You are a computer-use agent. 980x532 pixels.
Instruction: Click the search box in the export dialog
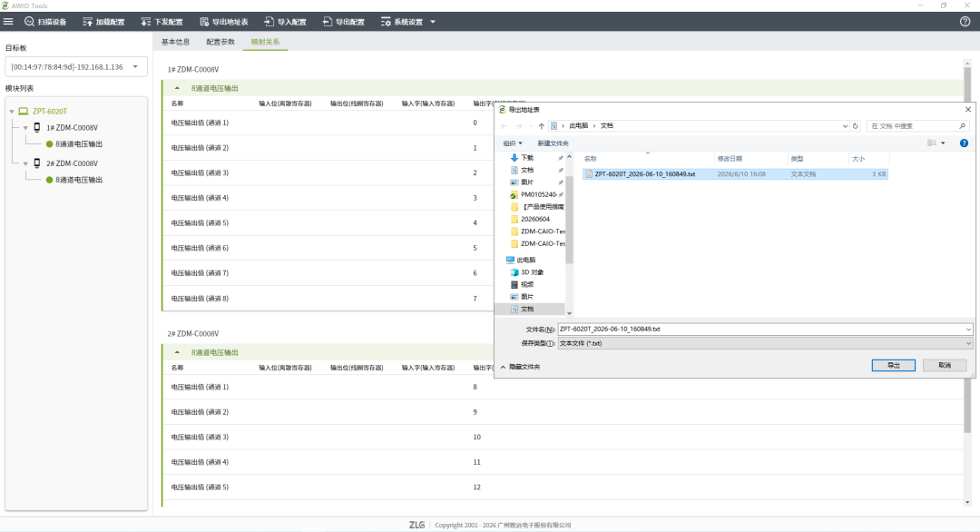pos(917,125)
